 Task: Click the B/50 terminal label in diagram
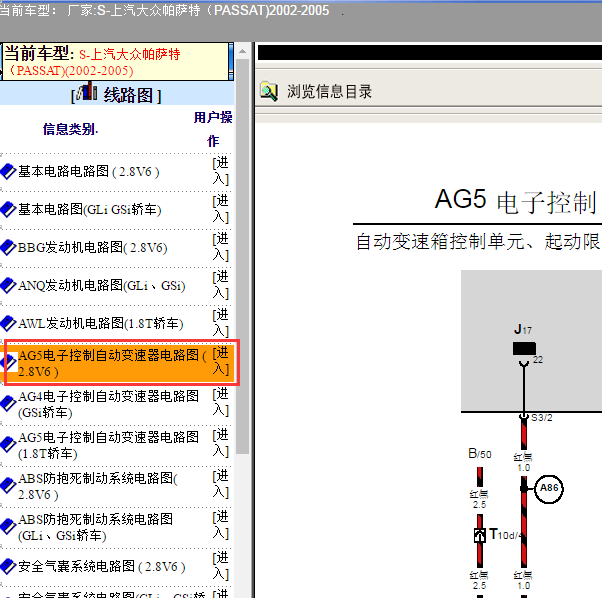click(480, 454)
